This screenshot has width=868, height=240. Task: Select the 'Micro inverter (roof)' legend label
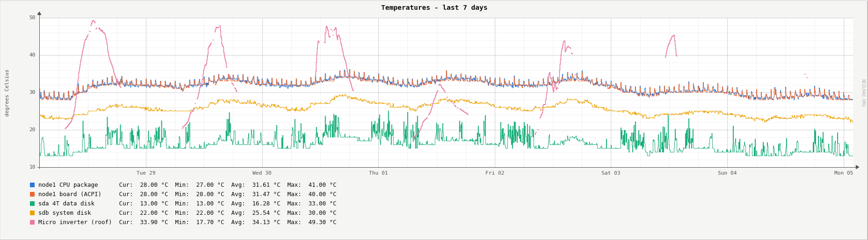[x=75, y=222]
